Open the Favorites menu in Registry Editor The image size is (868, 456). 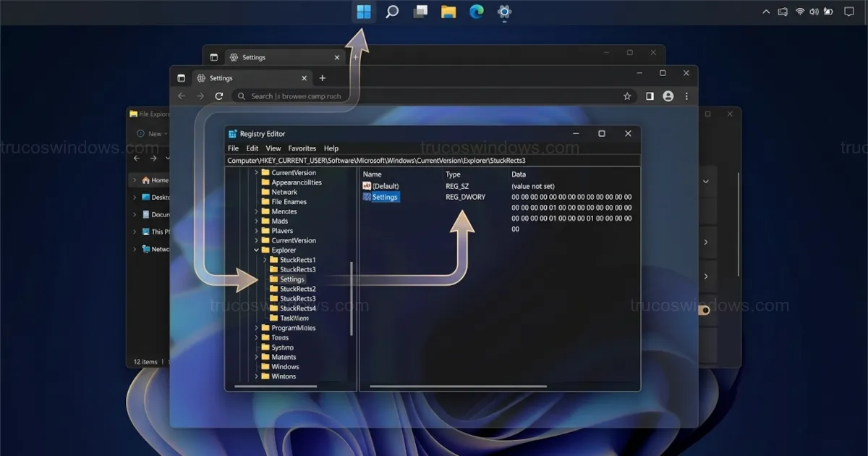[302, 148]
